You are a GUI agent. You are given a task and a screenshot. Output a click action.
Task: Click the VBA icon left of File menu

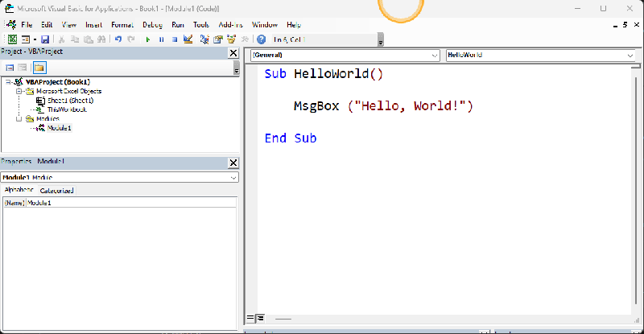click(11, 25)
